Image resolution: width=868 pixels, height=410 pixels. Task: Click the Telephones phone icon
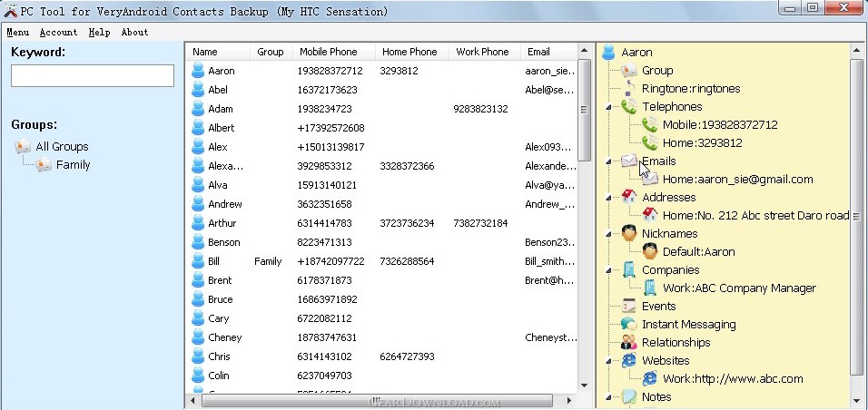[x=629, y=106]
